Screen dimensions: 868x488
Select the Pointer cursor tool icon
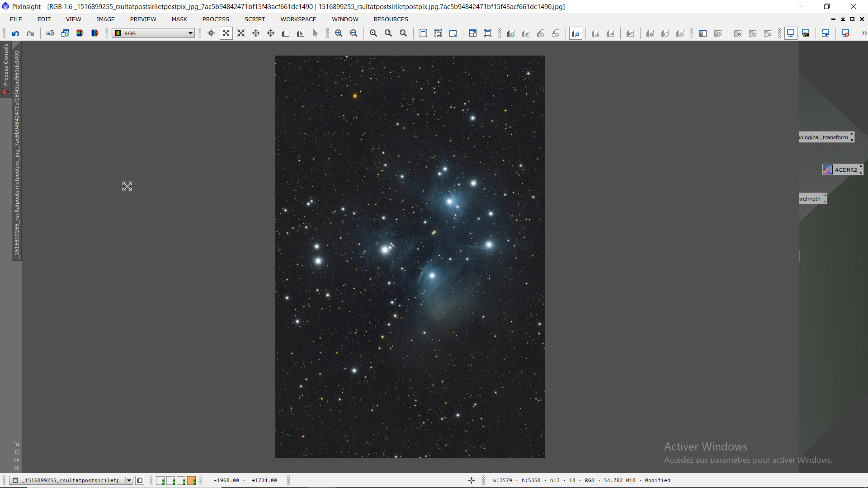coord(316,33)
